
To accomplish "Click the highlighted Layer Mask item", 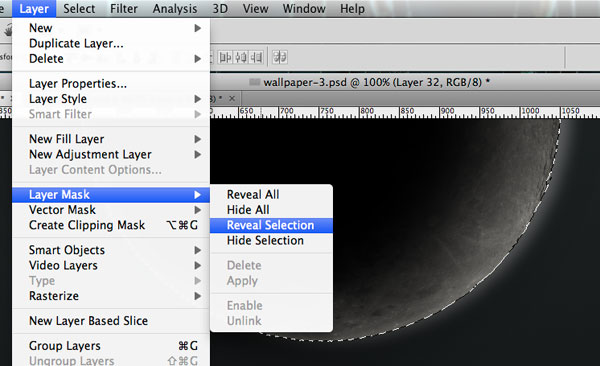I will pos(111,194).
